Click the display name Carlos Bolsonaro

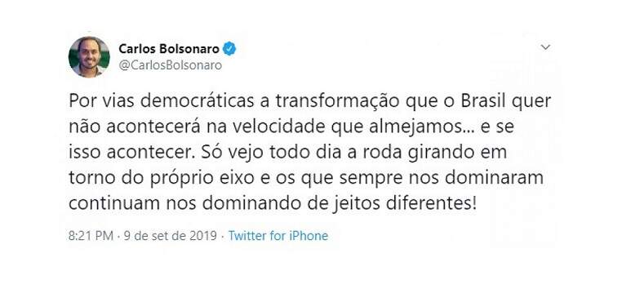(x=169, y=49)
